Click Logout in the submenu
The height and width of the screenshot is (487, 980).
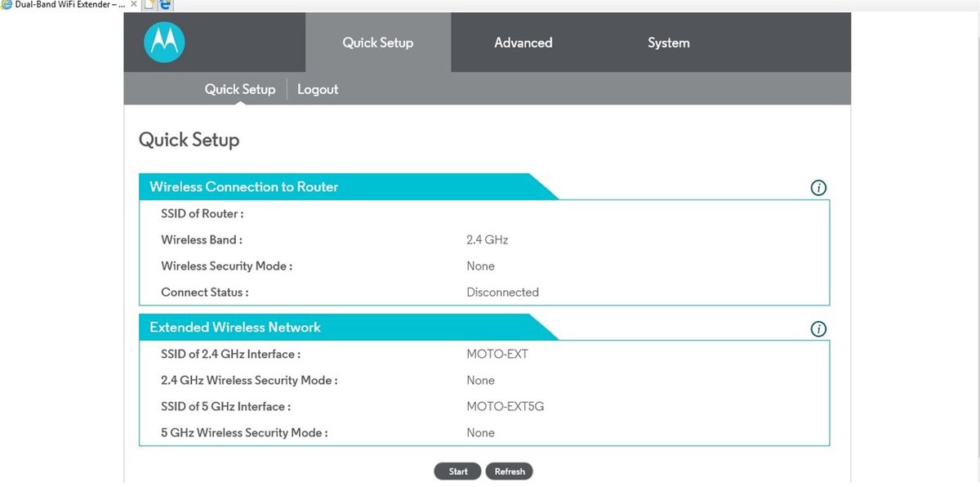tap(318, 89)
